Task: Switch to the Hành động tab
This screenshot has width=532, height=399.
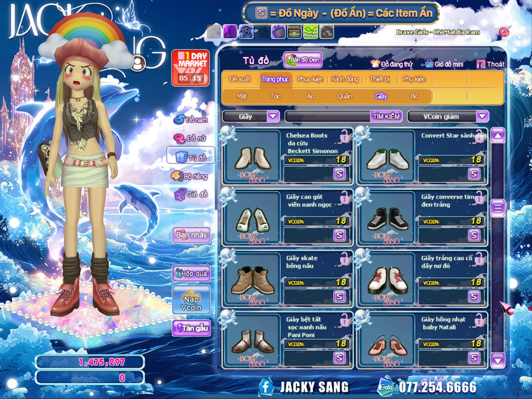Action: coord(345,79)
